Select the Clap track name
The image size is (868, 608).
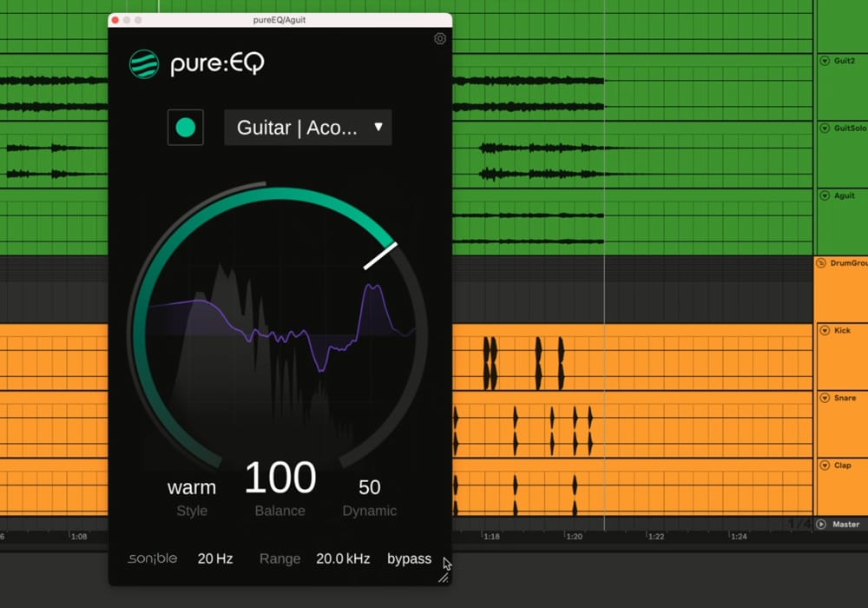(x=843, y=466)
